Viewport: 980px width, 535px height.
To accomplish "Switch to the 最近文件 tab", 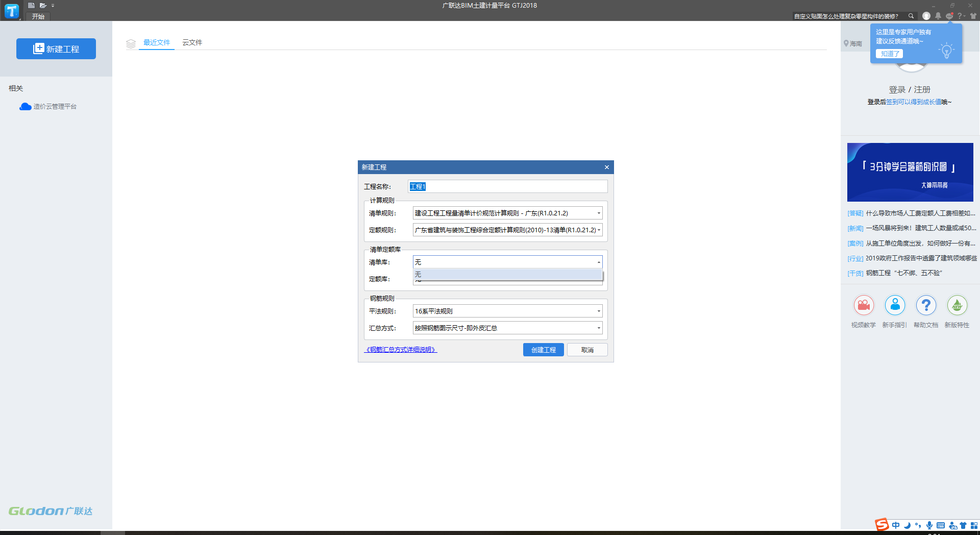I will point(157,42).
